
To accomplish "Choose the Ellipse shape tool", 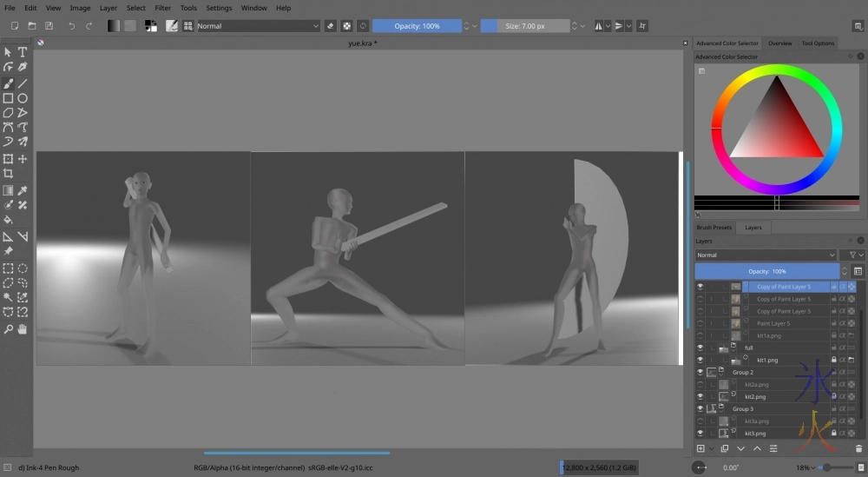I will [23, 98].
